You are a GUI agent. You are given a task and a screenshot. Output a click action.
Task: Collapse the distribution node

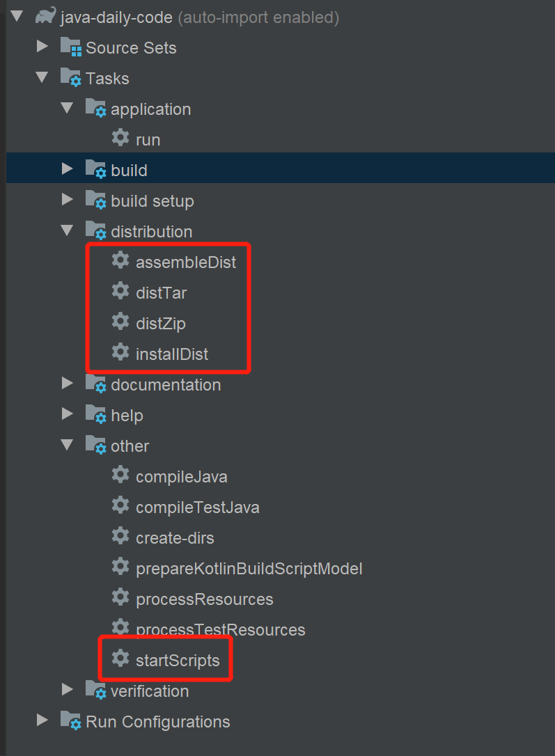pos(67,230)
